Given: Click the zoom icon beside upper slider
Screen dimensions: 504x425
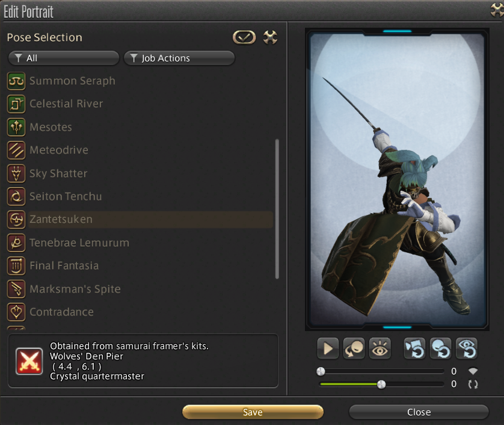Looking at the screenshot, I should click(473, 371).
